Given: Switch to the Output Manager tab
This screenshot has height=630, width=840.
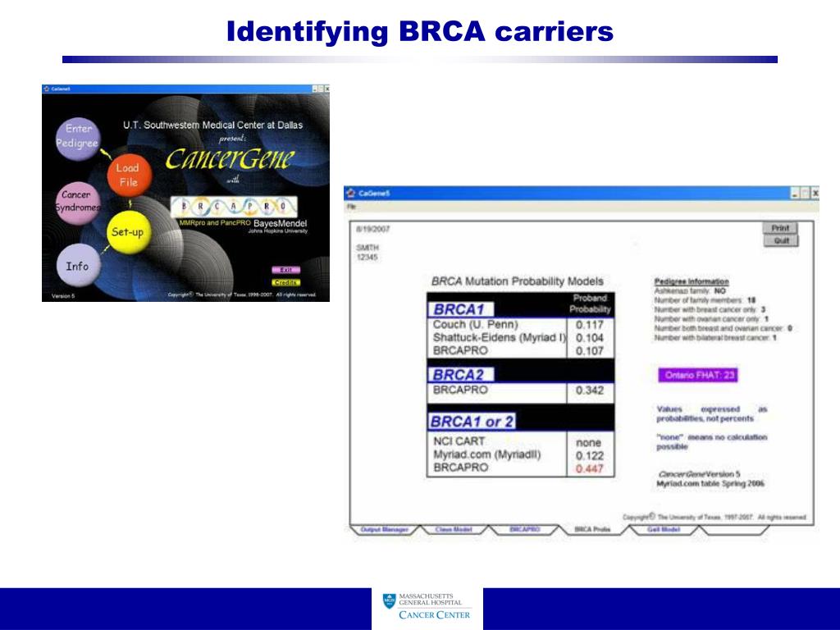Looking at the screenshot, I should click(384, 529).
